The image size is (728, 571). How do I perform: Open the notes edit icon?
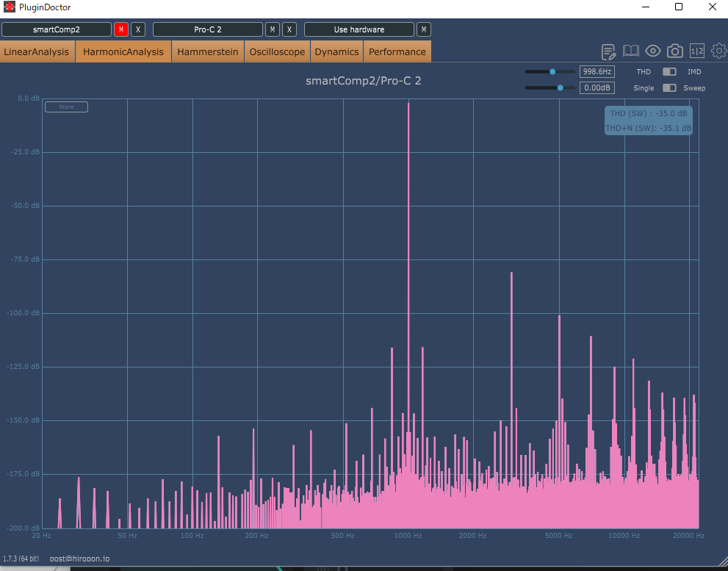point(608,51)
